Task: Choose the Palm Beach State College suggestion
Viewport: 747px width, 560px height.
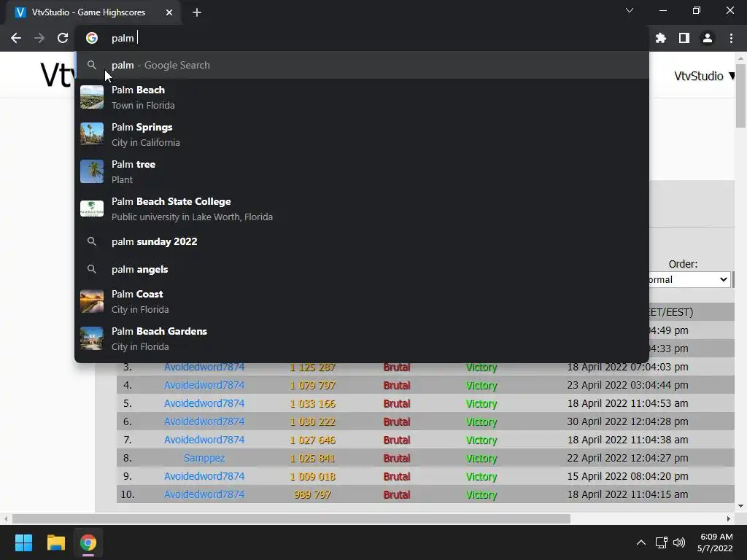Action: 362,209
